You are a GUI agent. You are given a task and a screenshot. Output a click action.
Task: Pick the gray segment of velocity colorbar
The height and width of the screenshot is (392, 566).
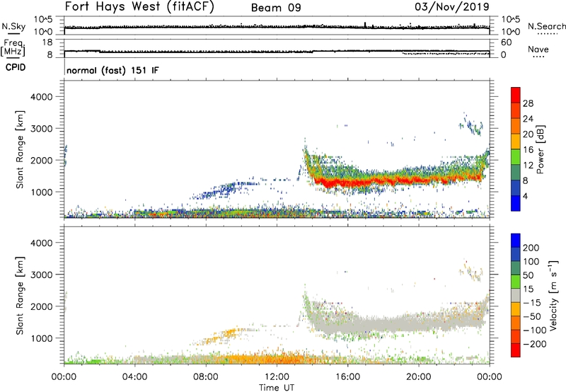pyautogui.click(x=516, y=296)
